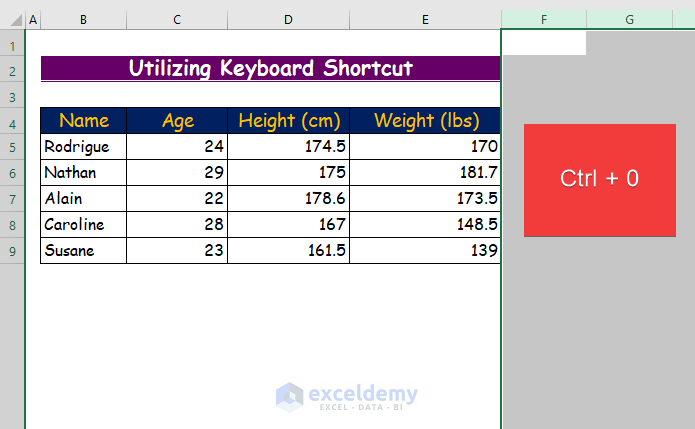
Task: Select the empty white cell F1
Action: pos(544,43)
